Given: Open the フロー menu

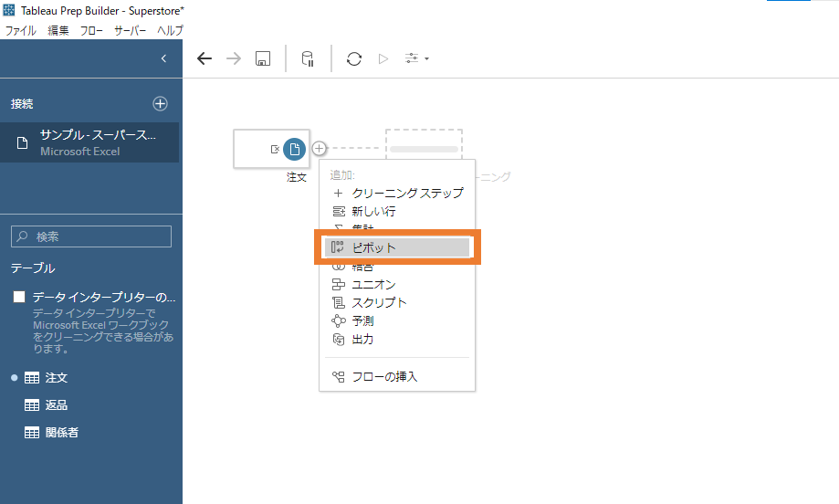Looking at the screenshot, I should 91,30.
